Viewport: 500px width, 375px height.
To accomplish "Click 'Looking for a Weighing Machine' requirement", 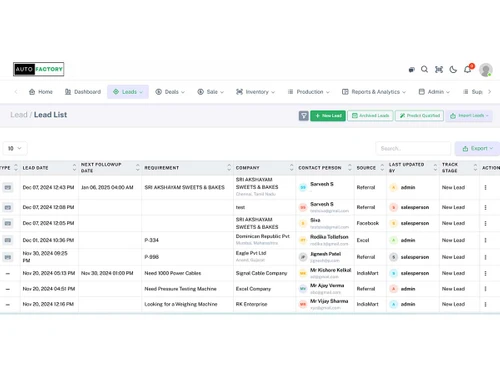I will point(181,304).
